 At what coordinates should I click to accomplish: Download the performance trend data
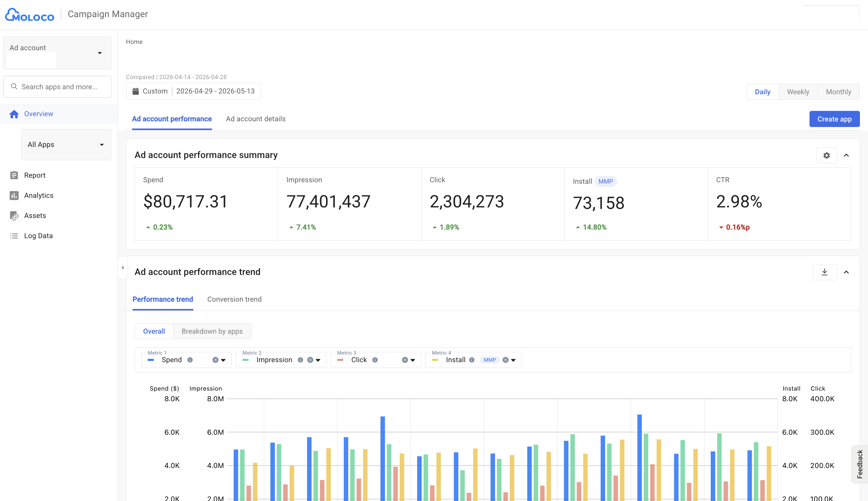824,272
